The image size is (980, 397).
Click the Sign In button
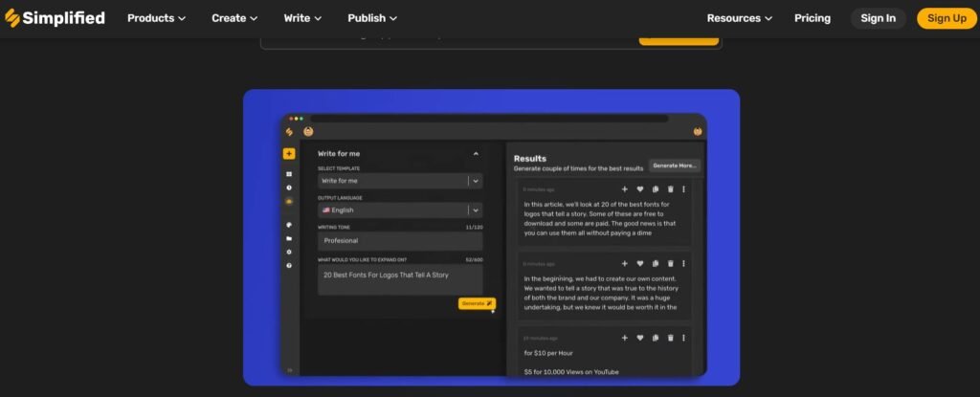(878, 18)
